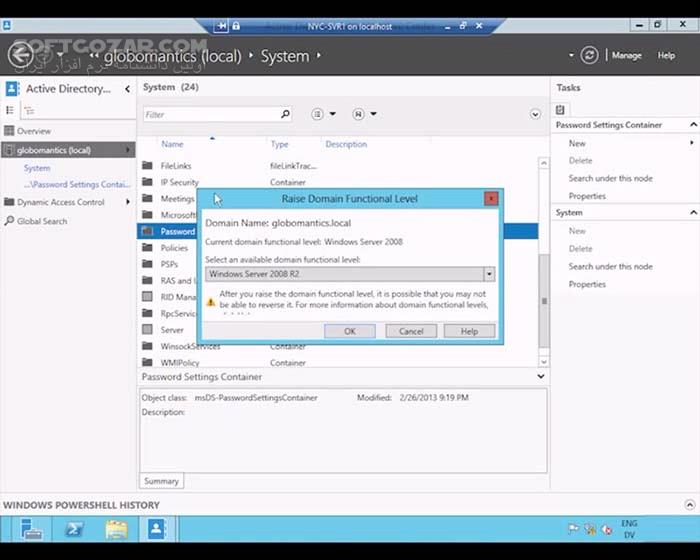Click the back navigation arrow
This screenshot has height=560, width=700.
pyautogui.click(x=21, y=55)
